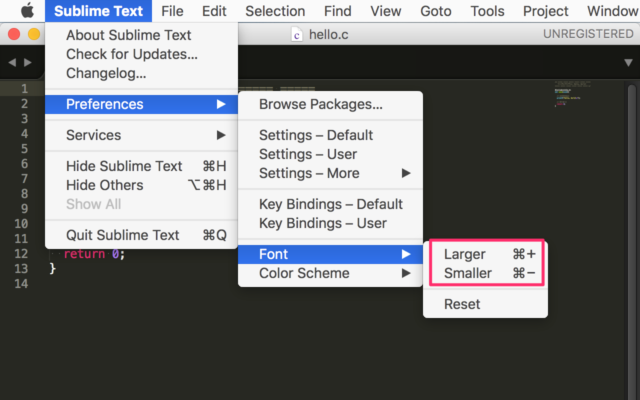Expand Settings – More submenu
The height and width of the screenshot is (400, 640).
pyautogui.click(x=330, y=173)
